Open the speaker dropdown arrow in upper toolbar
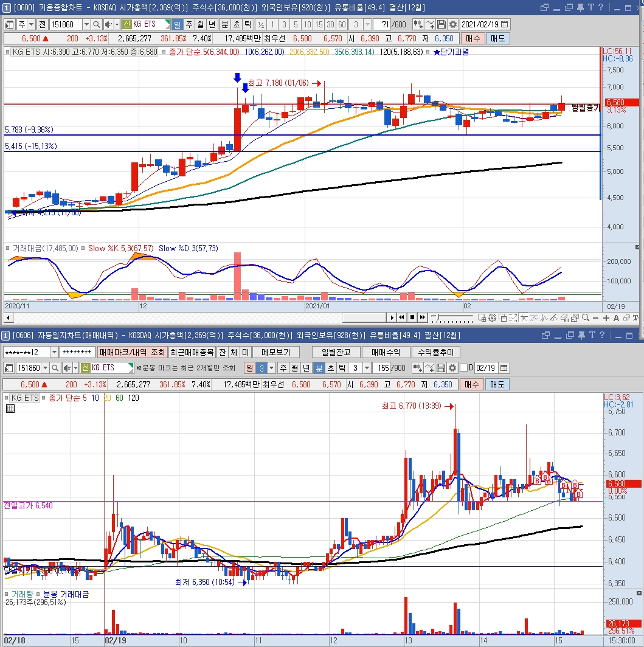The height and width of the screenshot is (647, 644). (117, 24)
